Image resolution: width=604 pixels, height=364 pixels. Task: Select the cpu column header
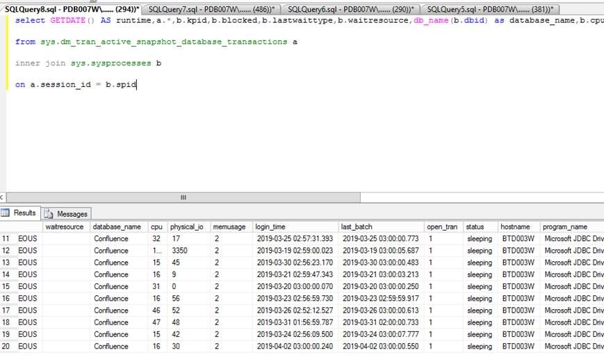pyautogui.click(x=158, y=227)
